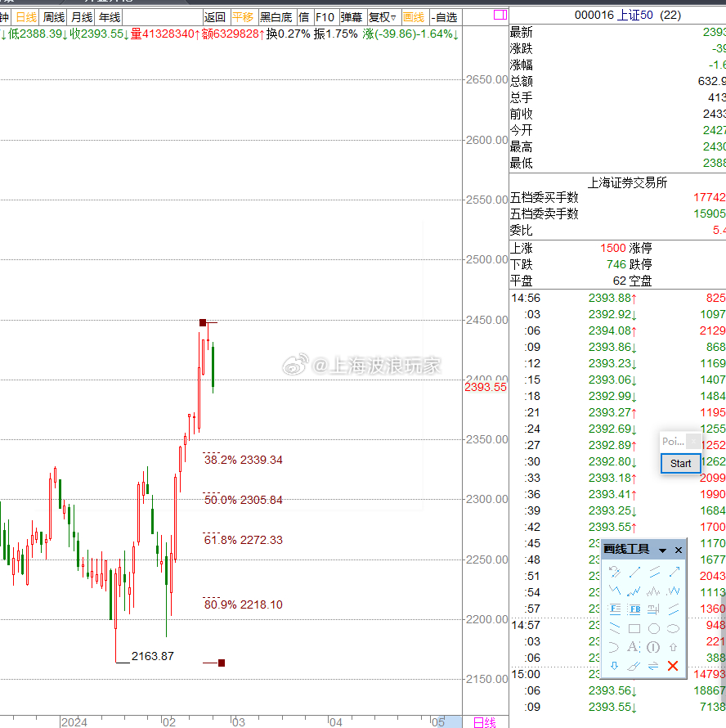Click the red X delete-lines icon
This screenshot has width=726, height=728.
[x=673, y=666]
